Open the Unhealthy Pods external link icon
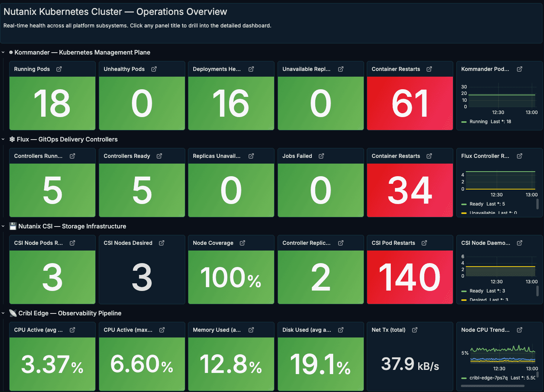This screenshot has height=392, width=544. click(x=154, y=69)
